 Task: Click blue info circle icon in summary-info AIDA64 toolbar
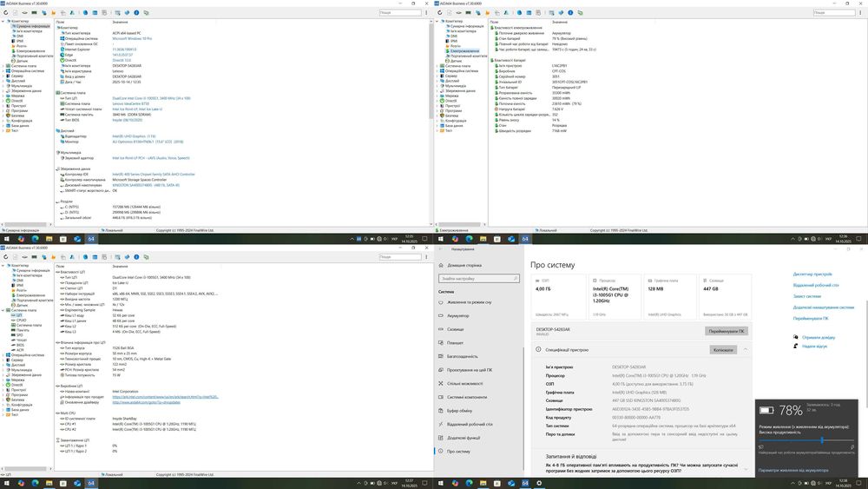pos(137,13)
